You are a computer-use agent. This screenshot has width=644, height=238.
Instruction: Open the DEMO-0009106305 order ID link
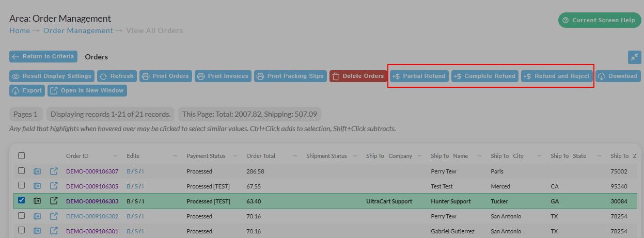pyautogui.click(x=92, y=186)
